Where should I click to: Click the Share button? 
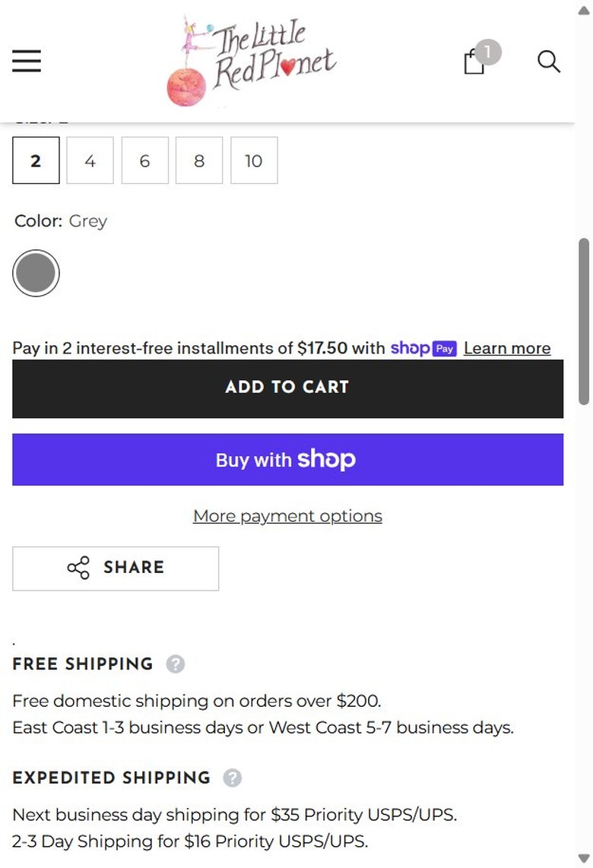click(x=116, y=569)
